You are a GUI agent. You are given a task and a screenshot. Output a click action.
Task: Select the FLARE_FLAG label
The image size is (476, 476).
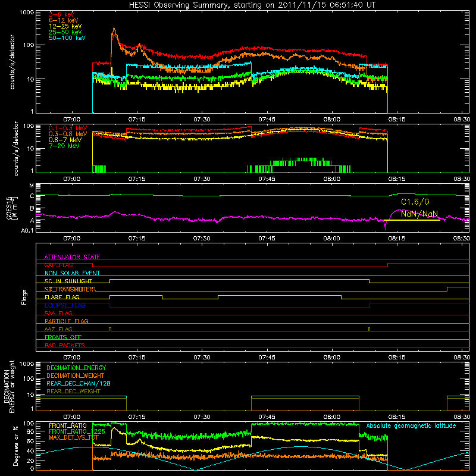(62, 297)
